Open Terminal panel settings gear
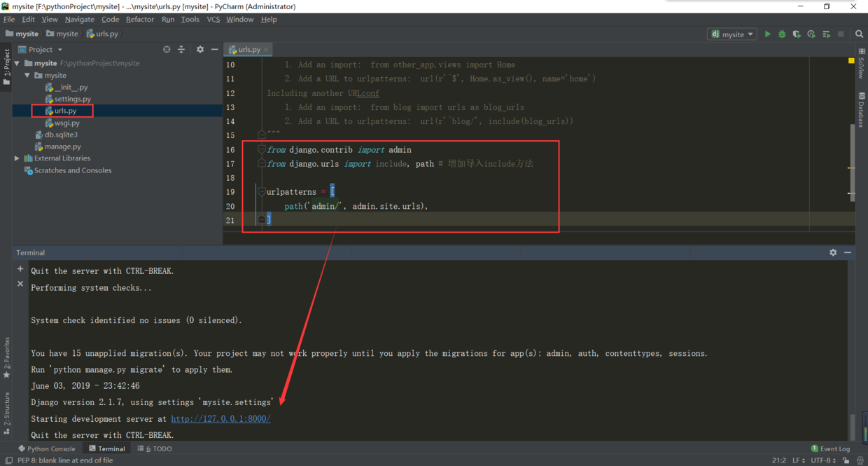 coord(833,252)
